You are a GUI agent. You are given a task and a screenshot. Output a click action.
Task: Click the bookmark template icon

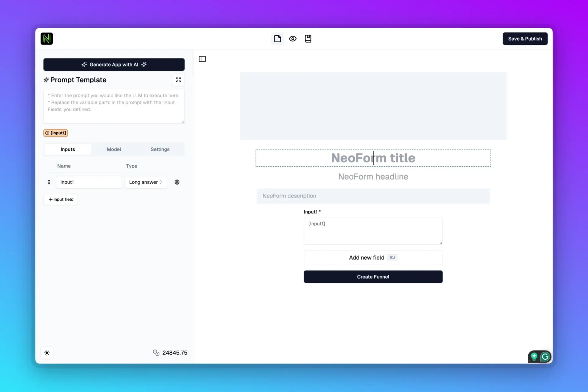[308, 39]
